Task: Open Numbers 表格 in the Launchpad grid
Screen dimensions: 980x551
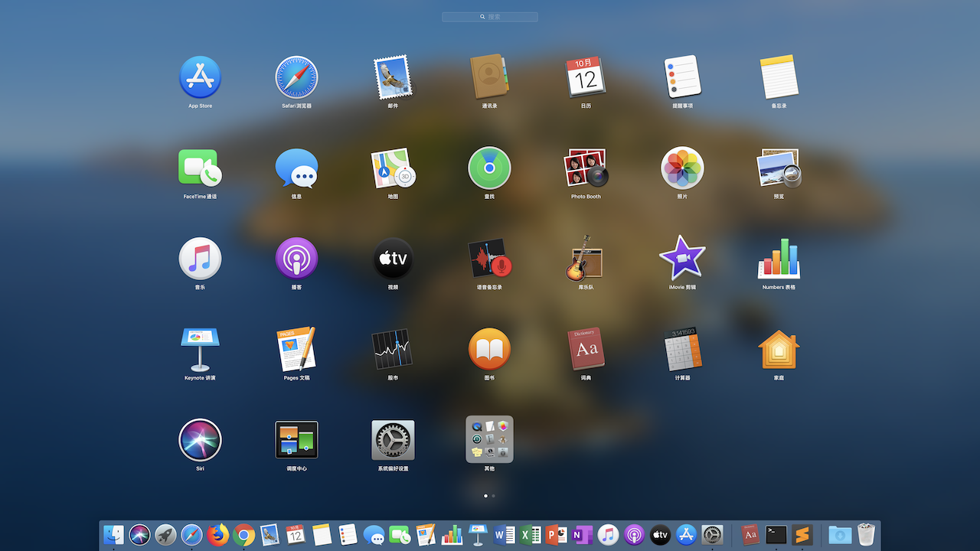Action: (779, 259)
